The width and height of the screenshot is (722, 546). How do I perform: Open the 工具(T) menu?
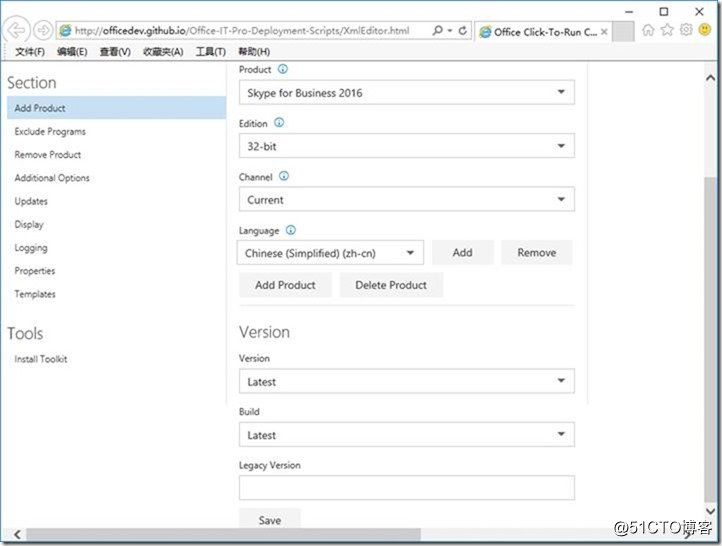[x=210, y=52]
